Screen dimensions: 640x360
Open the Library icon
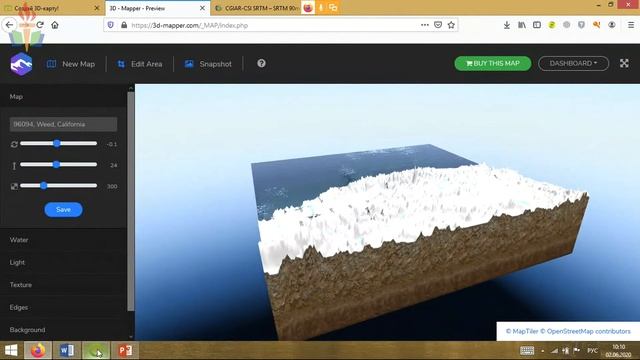coord(522,25)
